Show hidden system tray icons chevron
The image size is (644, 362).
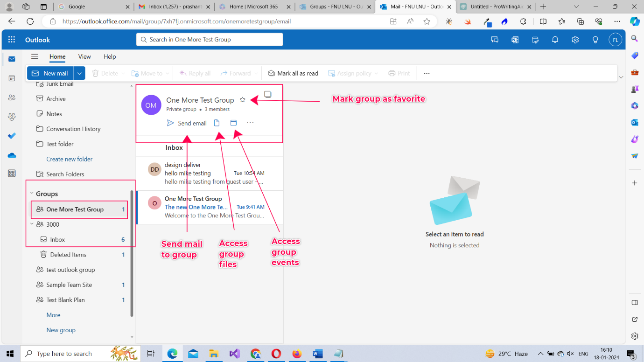coord(540,354)
